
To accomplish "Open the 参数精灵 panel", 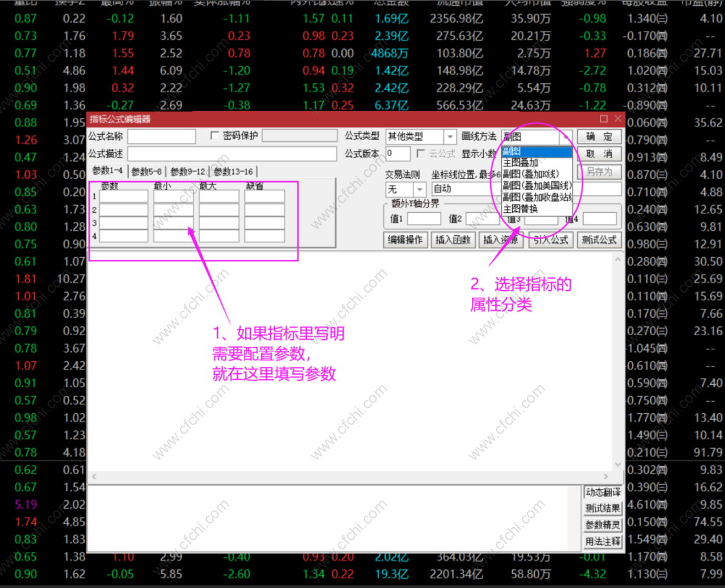I will (x=602, y=525).
